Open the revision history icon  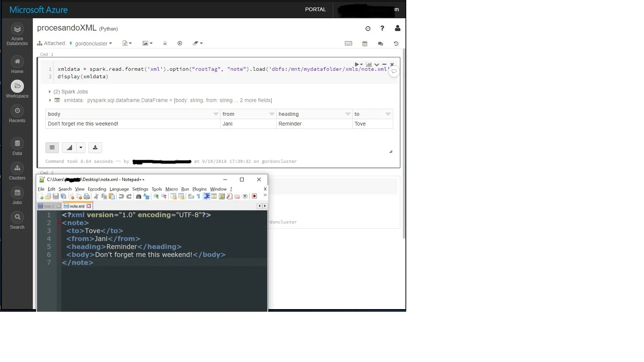396,44
